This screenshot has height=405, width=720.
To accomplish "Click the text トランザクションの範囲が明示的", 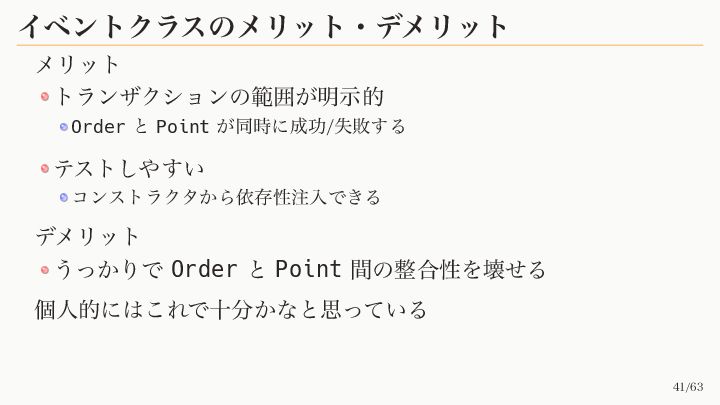I will coord(219,97).
